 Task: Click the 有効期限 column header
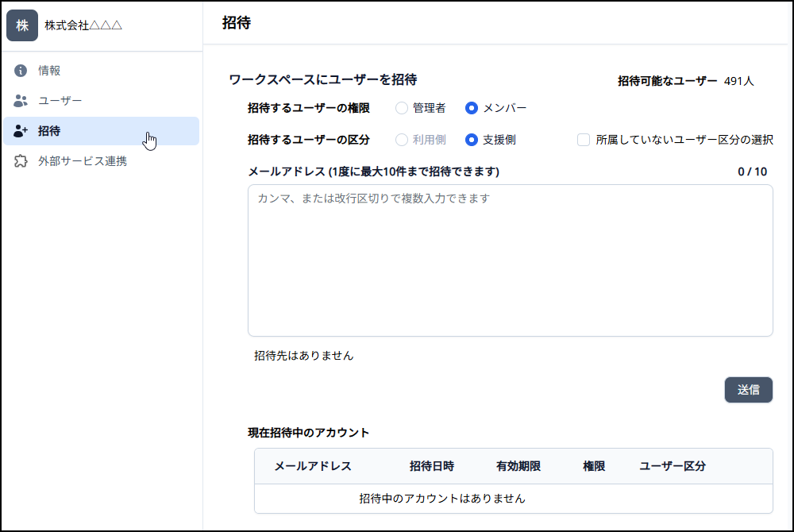pyautogui.click(x=518, y=466)
